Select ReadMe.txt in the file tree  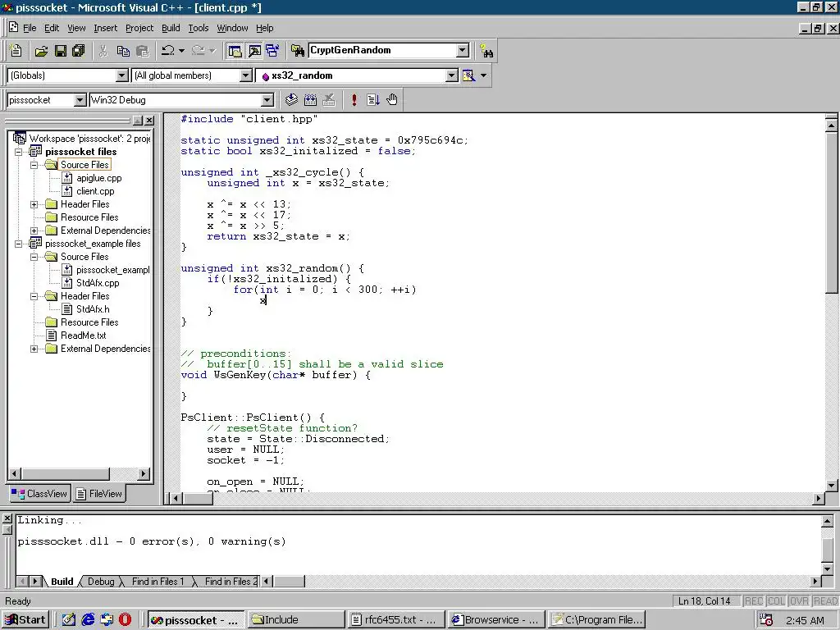pos(83,336)
